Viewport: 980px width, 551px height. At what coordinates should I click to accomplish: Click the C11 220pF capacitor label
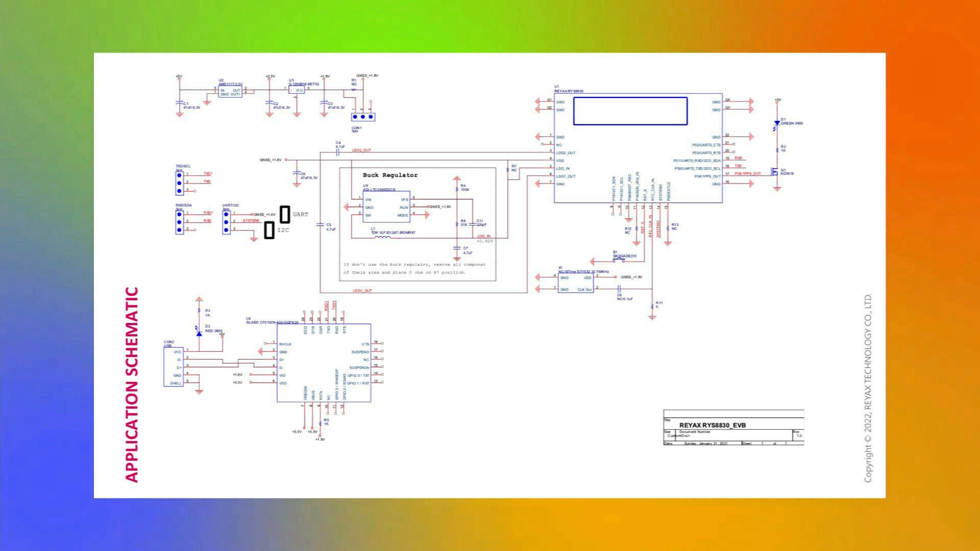481,223
